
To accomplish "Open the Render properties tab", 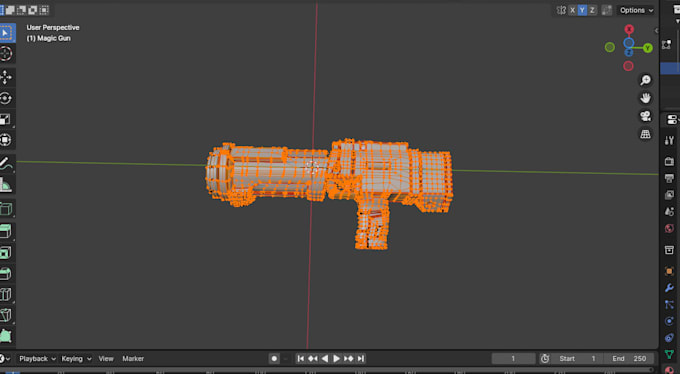I will tap(669, 161).
